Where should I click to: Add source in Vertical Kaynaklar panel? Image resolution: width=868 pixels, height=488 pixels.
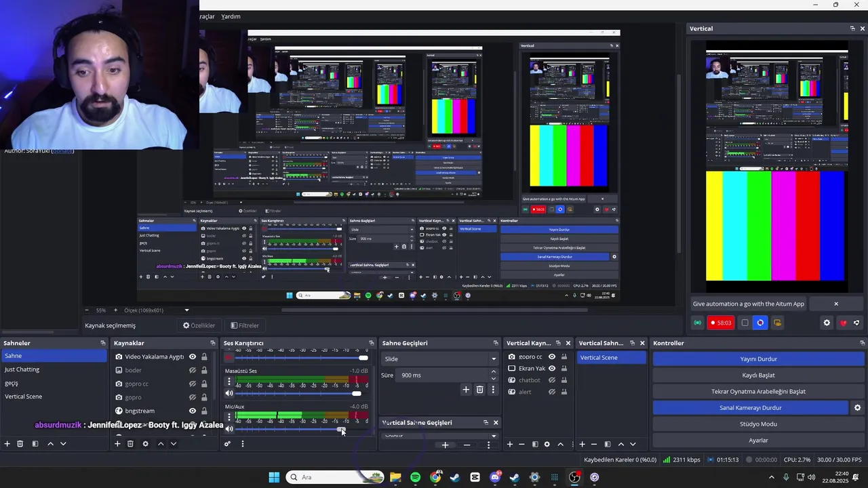(510, 445)
